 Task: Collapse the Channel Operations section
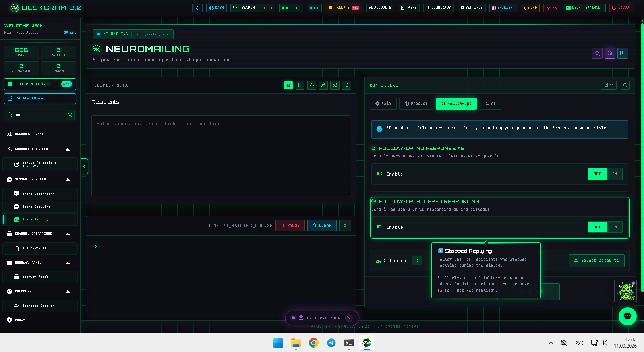click(x=68, y=234)
